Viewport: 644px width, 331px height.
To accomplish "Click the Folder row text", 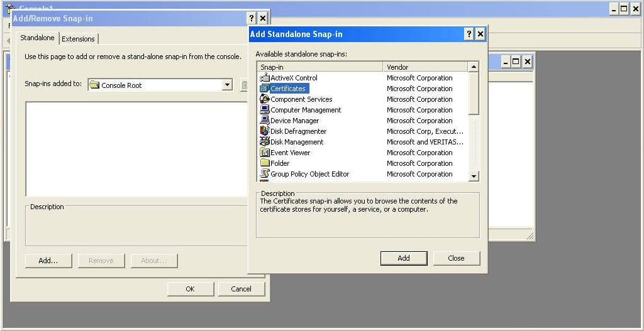I will [280, 163].
